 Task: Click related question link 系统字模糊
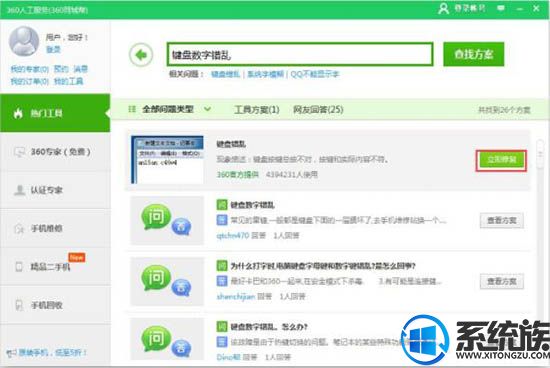[x=265, y=74]
